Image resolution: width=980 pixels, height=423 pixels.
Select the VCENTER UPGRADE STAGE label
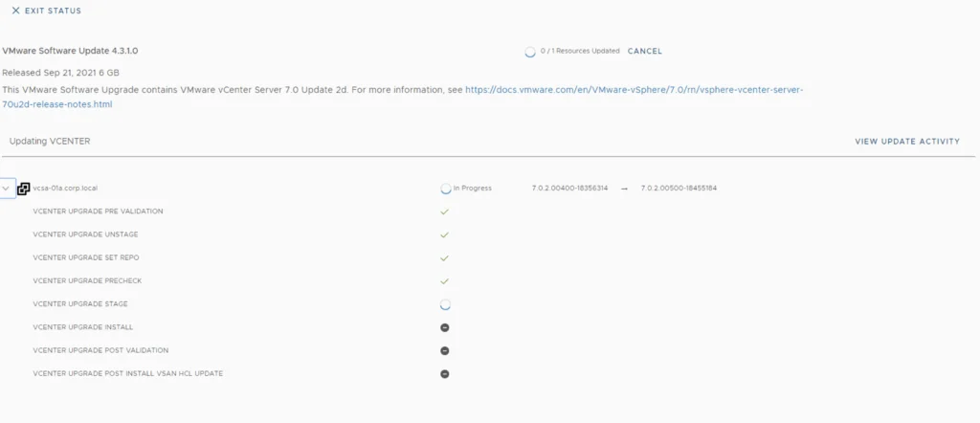(80, 303)
